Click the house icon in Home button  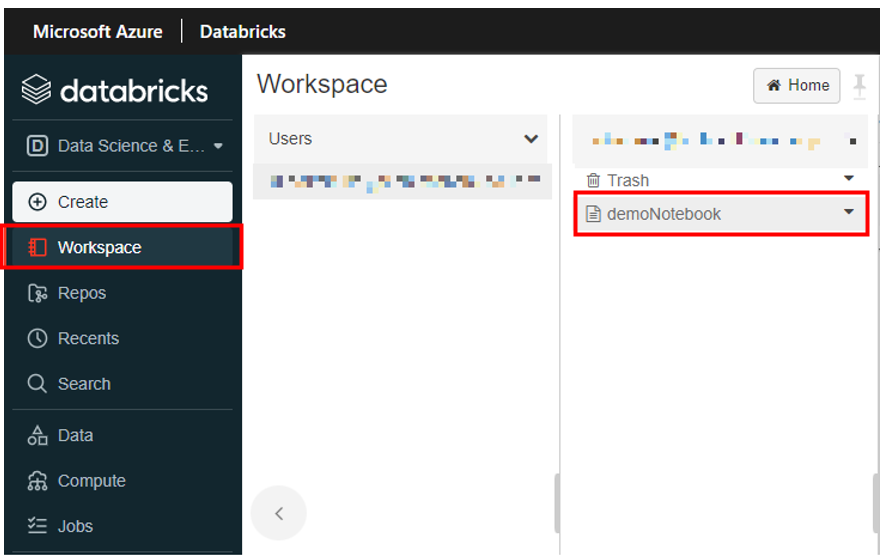773,86
